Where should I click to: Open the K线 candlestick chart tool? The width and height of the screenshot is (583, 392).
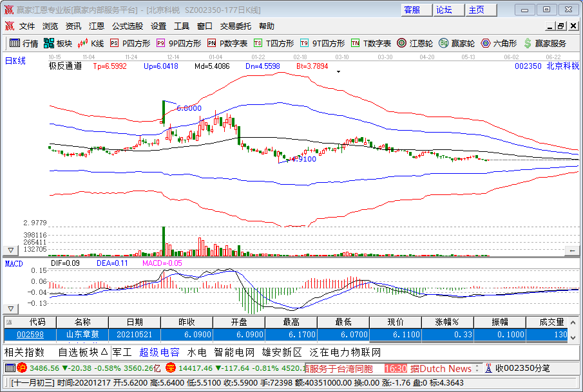91,44
